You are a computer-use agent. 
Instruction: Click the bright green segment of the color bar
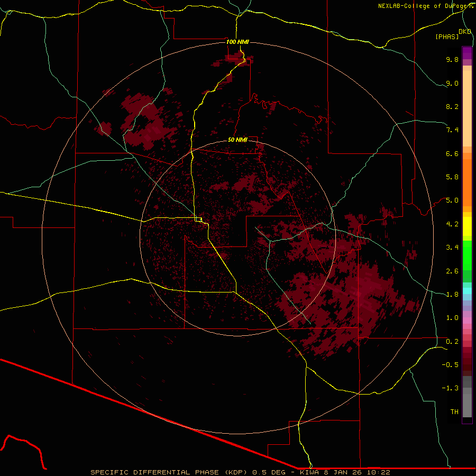tap(467, 255)
